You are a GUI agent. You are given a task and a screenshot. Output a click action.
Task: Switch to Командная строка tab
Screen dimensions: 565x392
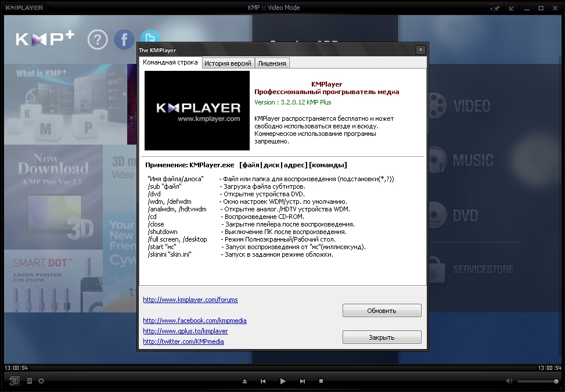click(x=170, y=62)
